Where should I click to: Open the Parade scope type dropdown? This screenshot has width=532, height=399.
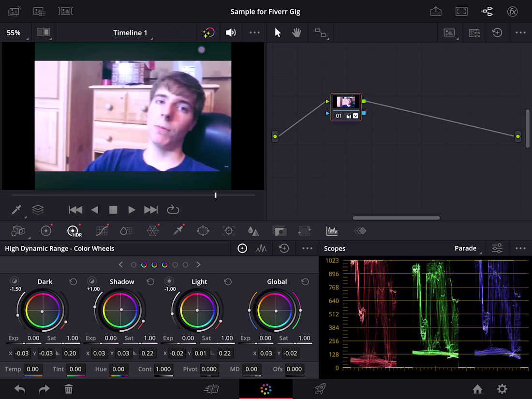466,249
